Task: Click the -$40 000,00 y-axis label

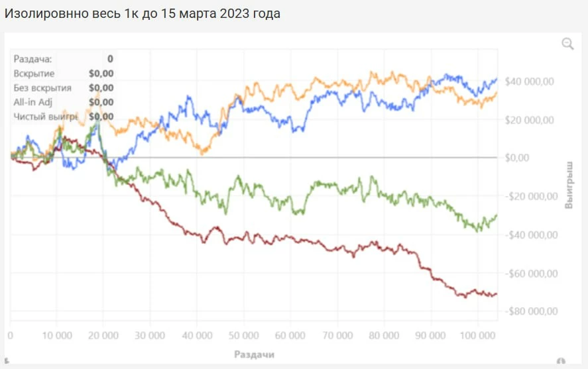Action: coord(530,235)
